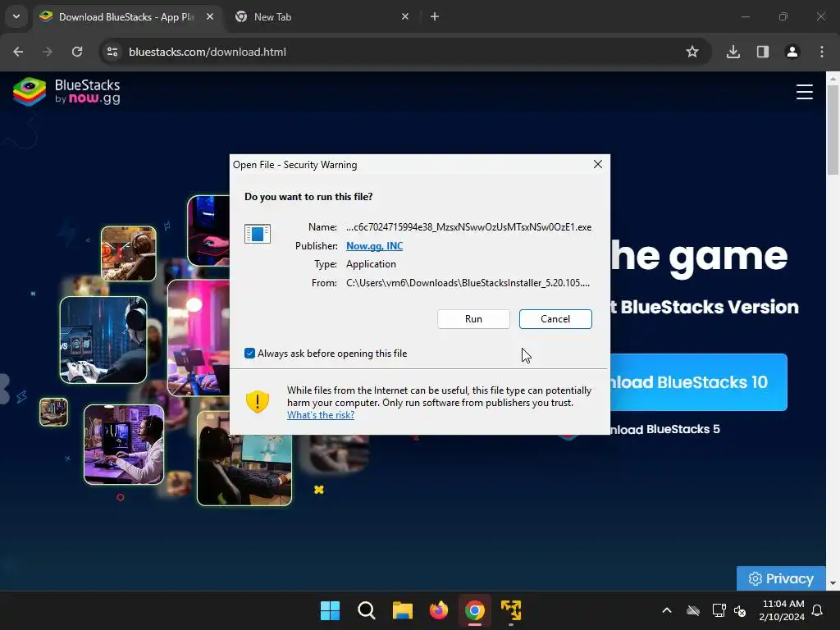840x630 pixels.
Task: Select the Download BlueStacks tab
Action: point(126,16)
